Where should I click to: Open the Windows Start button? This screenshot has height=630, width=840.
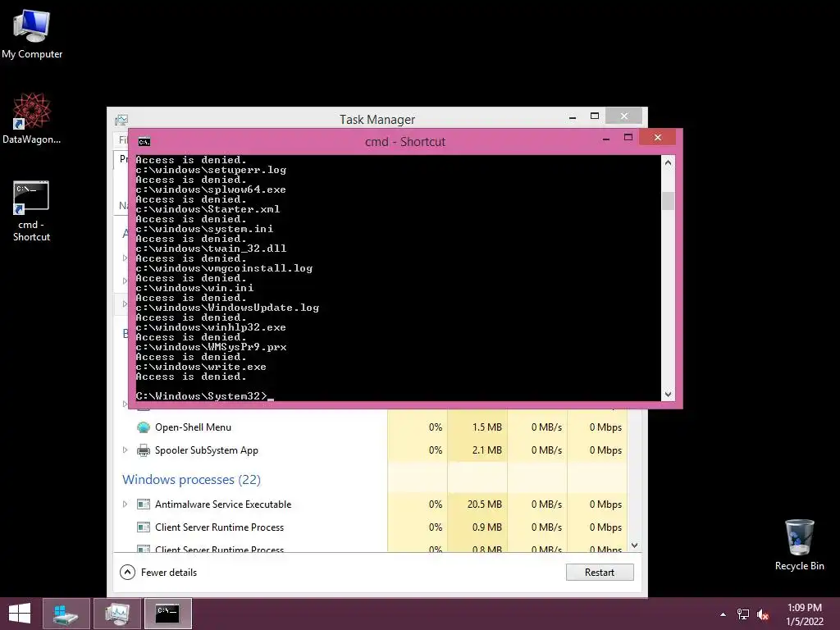(20, 614)
